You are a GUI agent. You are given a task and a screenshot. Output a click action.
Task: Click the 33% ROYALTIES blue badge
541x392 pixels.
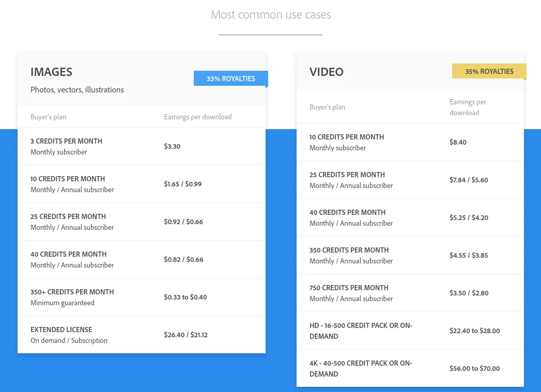tap(231, 79)
